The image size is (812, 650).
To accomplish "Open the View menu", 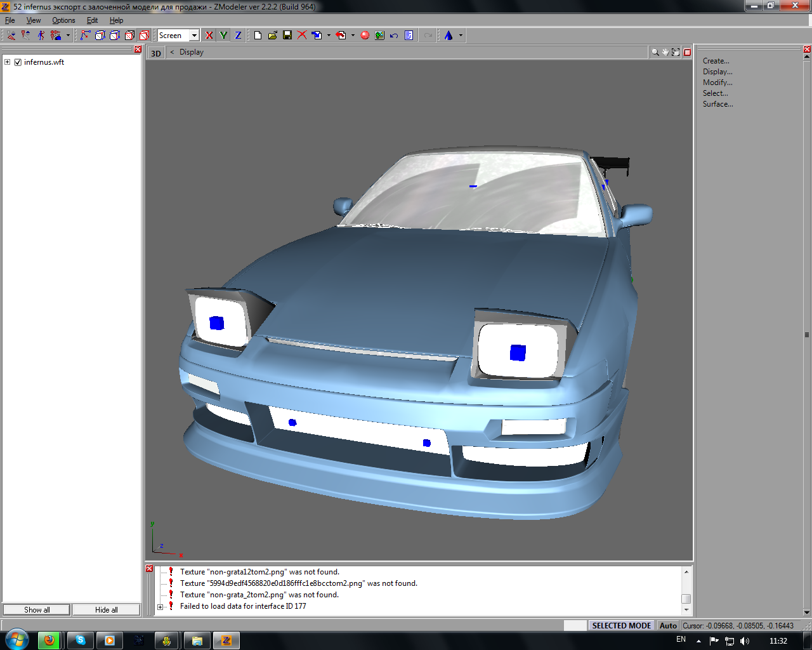I will tap(34, 20).
